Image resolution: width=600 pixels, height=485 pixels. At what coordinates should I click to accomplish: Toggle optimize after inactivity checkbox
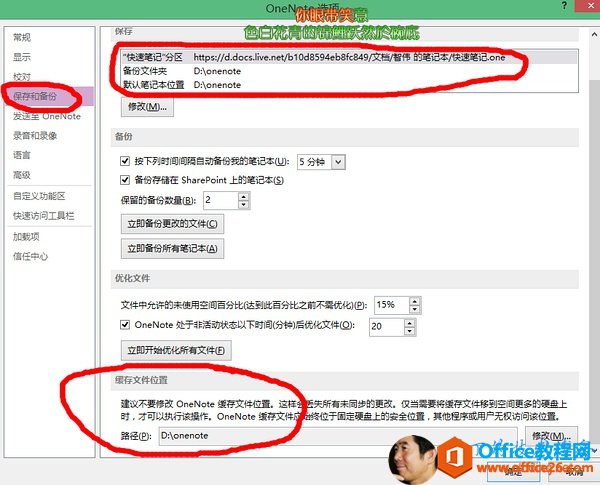125,325
